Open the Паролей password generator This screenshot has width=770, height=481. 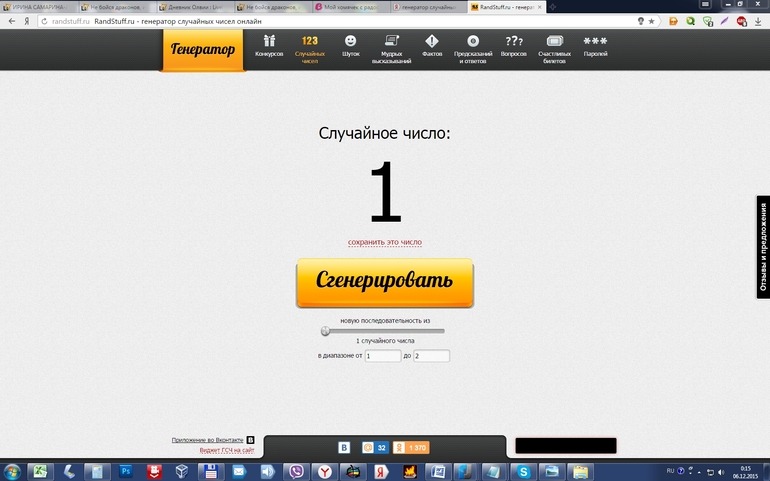point(596,42)
